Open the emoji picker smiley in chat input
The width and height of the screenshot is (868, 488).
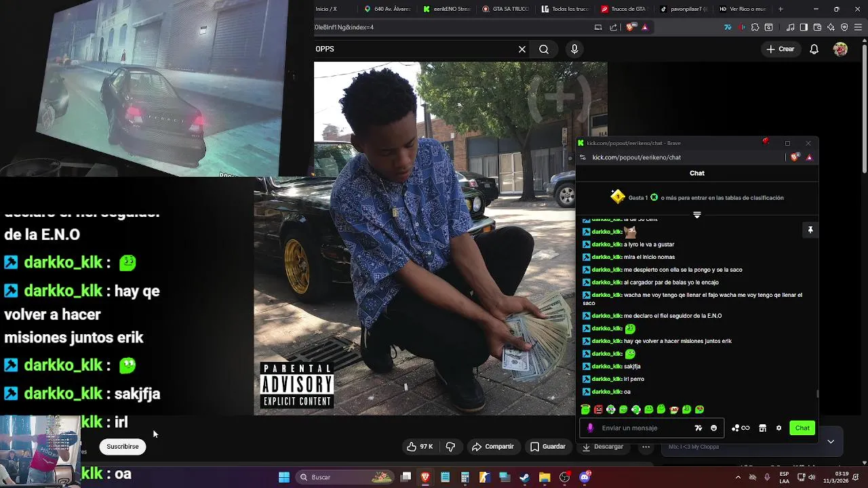pos(713,428)
